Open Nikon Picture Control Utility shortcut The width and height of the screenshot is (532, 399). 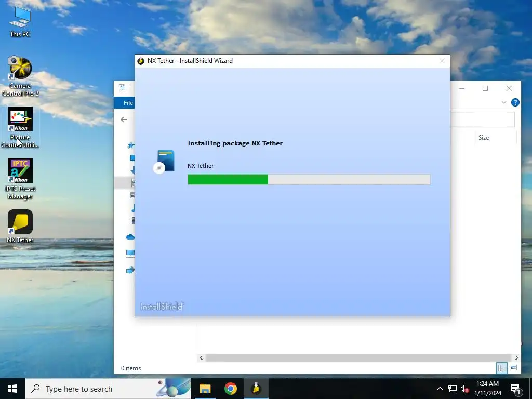(20, 127)
